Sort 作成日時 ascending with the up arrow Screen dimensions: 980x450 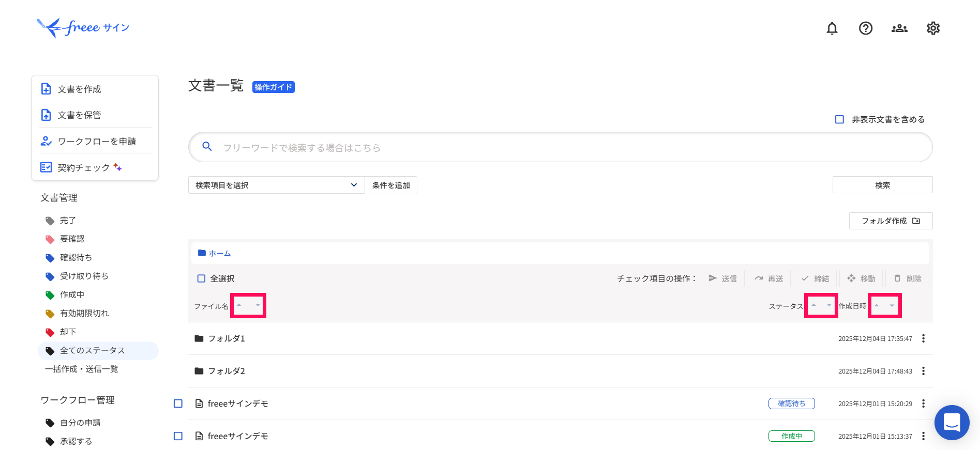[x=877, y=305]
